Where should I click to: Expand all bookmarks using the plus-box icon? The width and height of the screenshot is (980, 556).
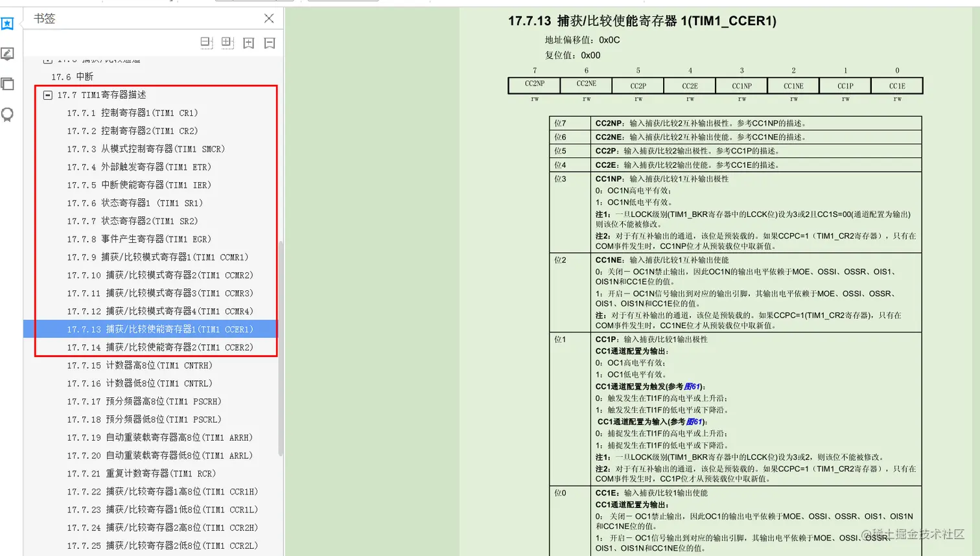click(x=227, y=42)
